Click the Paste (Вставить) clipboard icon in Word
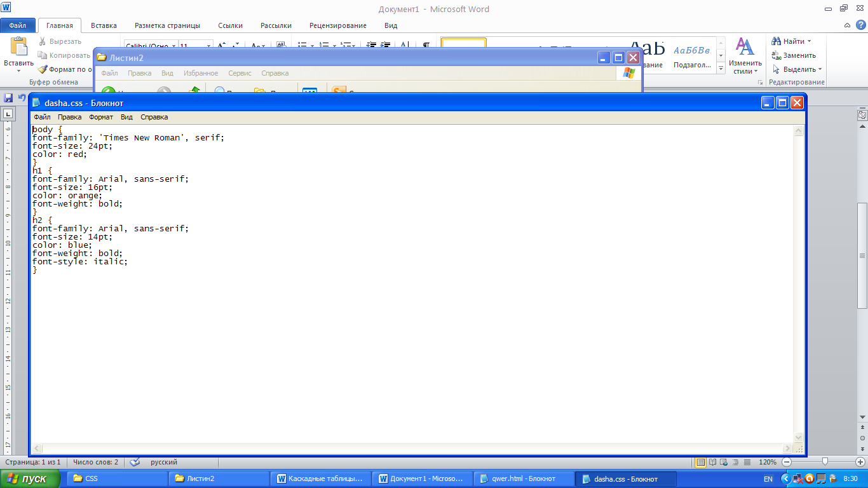This screenshot has height=488, width=868. pos(19,47)
